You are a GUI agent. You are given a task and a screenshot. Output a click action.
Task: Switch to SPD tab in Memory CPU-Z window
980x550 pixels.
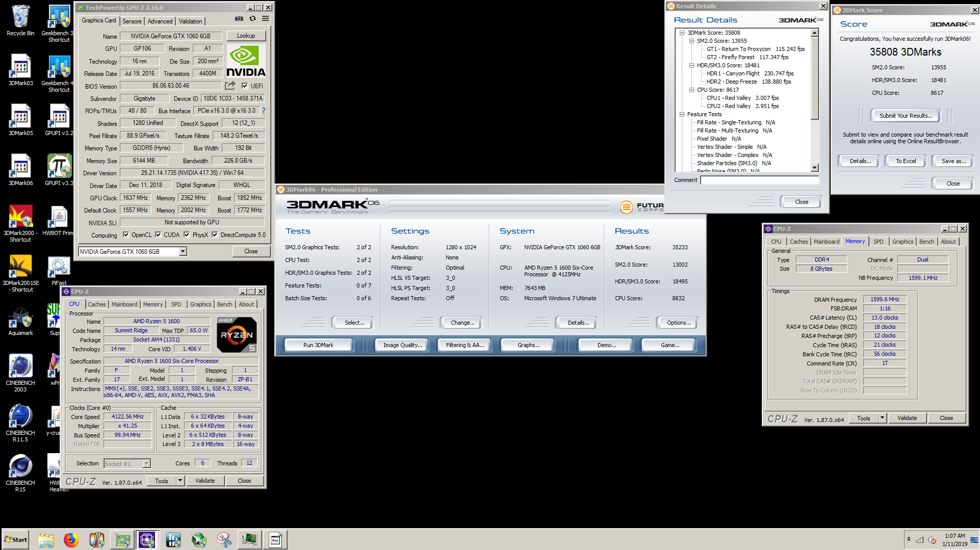pyautogui.click(x=878, y=242)
